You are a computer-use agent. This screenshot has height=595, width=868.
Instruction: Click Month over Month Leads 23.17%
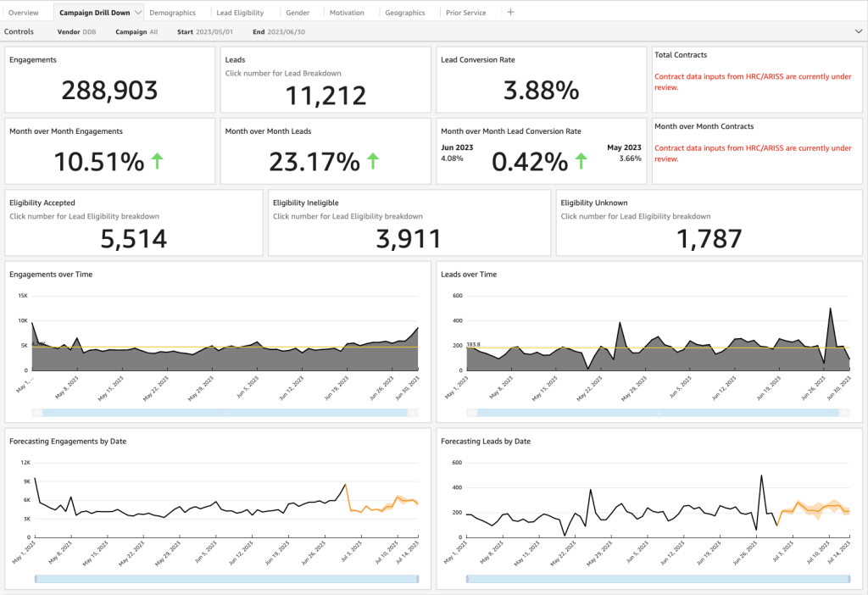314,162
